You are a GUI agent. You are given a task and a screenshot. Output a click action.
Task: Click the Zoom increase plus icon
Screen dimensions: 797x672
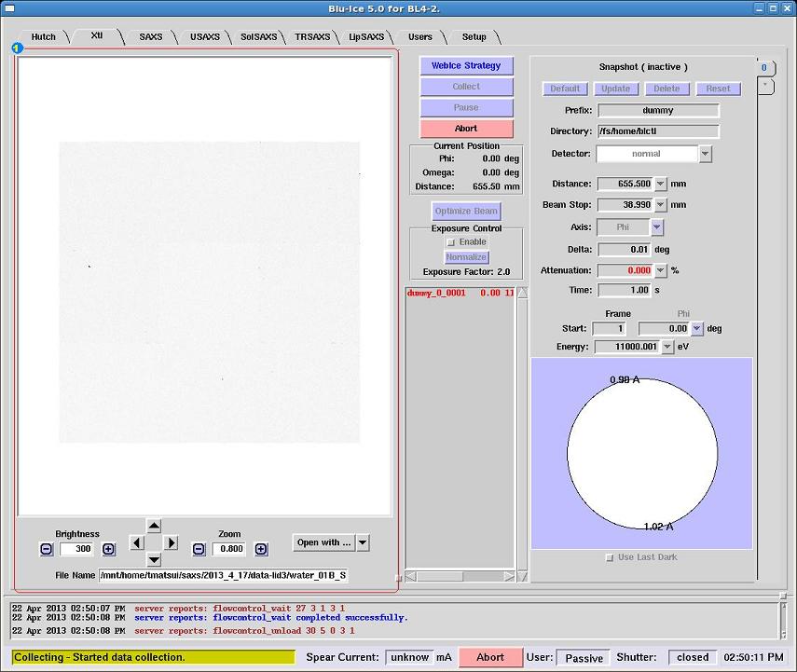pos(261,549)
